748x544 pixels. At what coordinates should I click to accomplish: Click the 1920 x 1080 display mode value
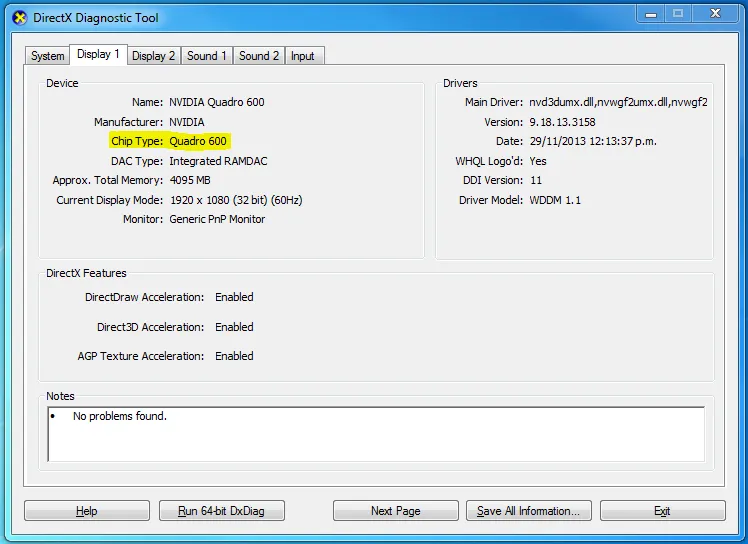(x=236, y=200)
